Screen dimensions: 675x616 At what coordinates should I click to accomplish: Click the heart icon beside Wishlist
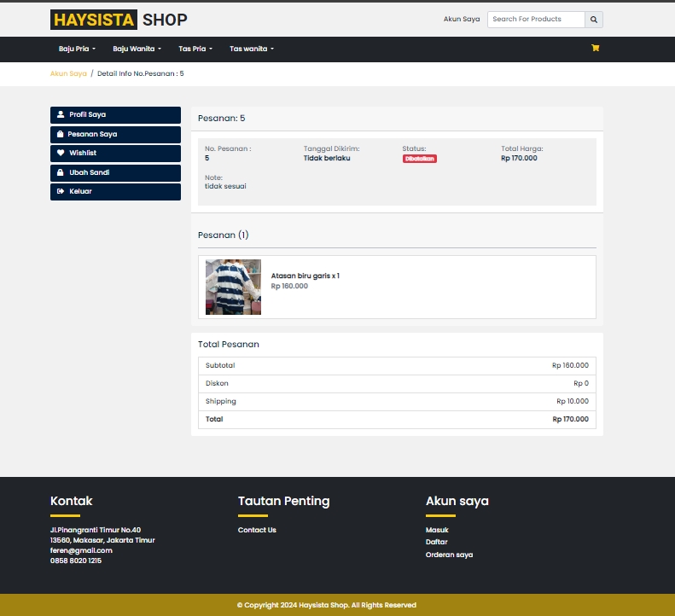click(61, 153)
